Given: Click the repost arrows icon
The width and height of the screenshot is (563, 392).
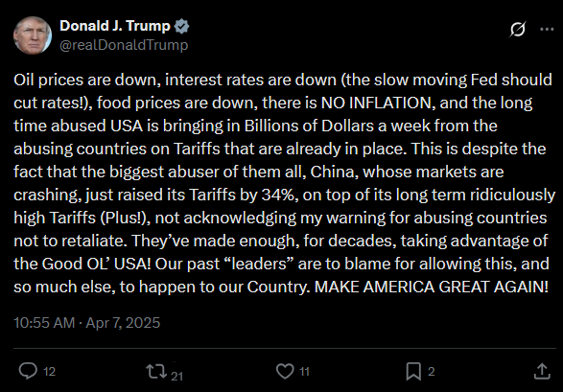Looking at the screenshot, I should (156, 371).
